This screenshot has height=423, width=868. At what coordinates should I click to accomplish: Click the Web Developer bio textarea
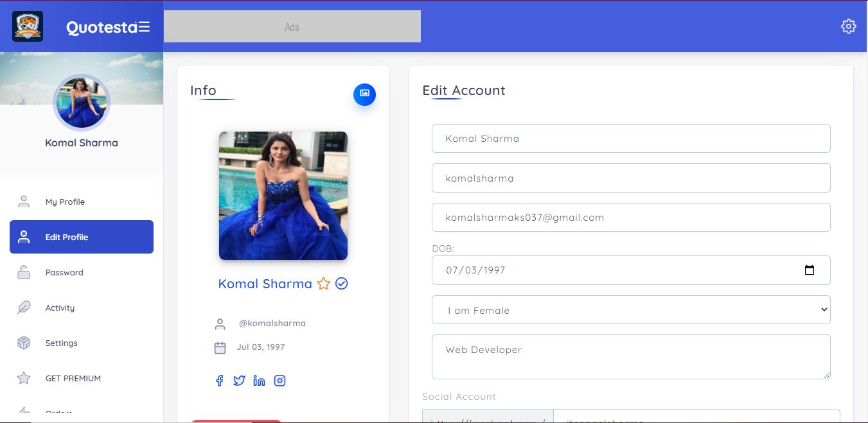coord(630,357)
